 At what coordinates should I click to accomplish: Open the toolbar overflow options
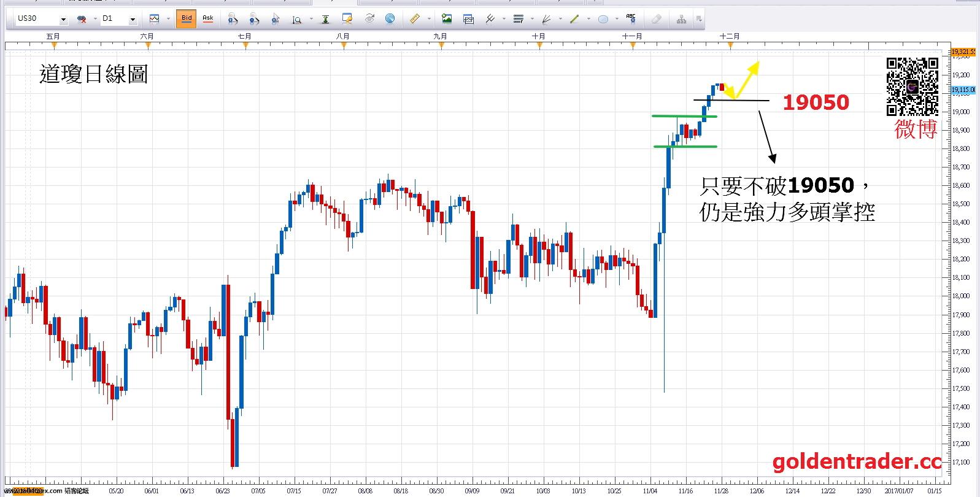pos(699,20)
